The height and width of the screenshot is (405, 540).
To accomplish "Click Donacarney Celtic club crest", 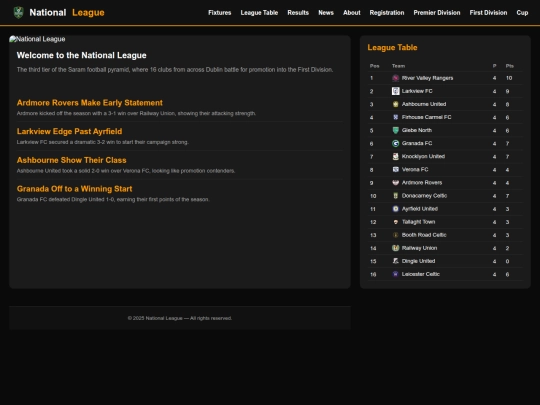I will [x=395, y=196].
